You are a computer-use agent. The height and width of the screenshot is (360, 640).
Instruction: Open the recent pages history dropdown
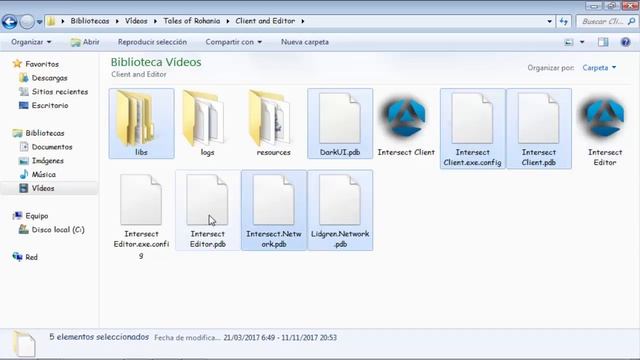[x=40, y=22]
